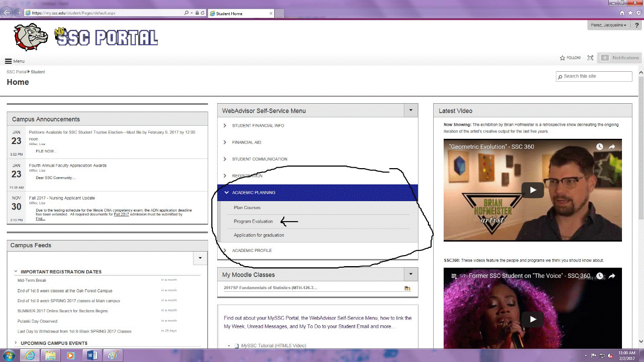The height and width of the screenshot is (362, 644).
Task: Expand the Academic Profile section
Action: point(252,250)
